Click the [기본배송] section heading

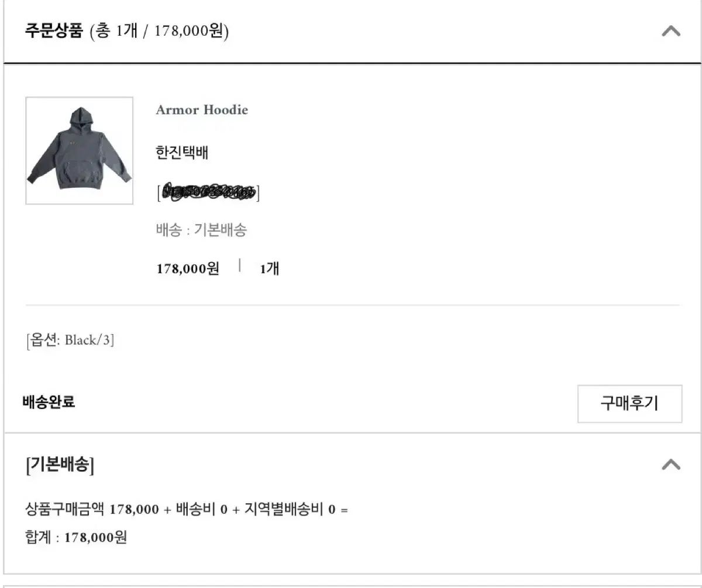(x=60, y=465)
